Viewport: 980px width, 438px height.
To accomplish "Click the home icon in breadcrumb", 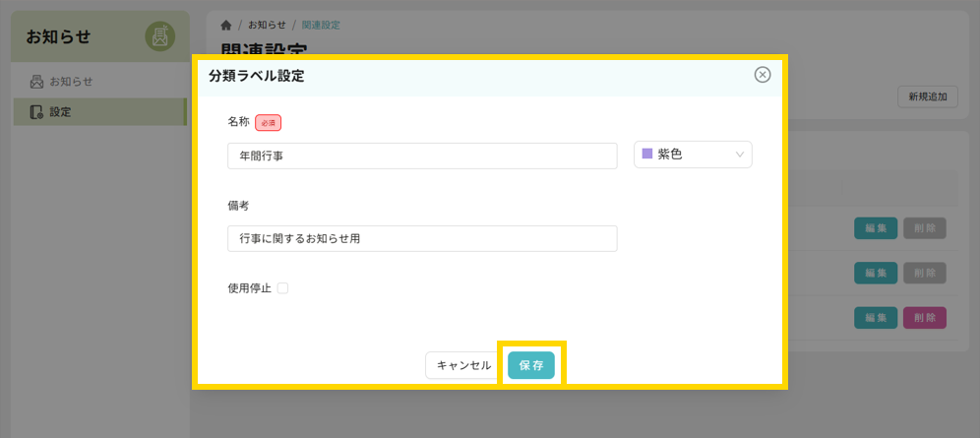I will tap(227, 25).
